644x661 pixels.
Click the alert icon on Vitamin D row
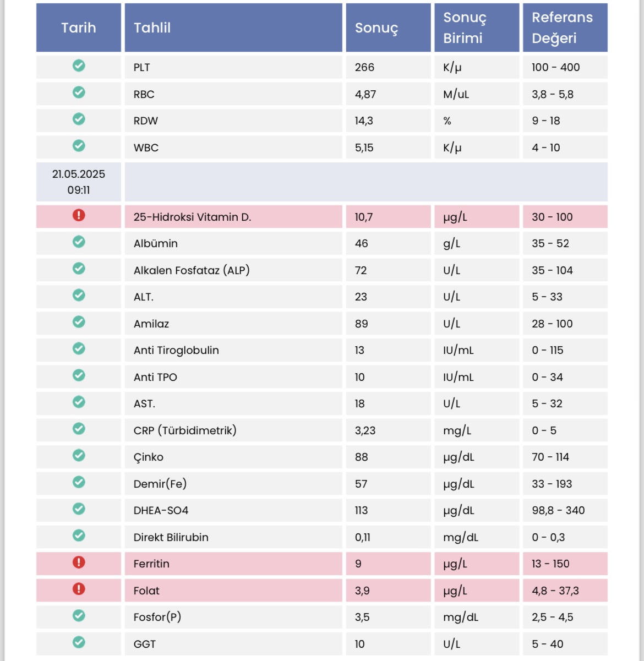(x=79, y=215)
